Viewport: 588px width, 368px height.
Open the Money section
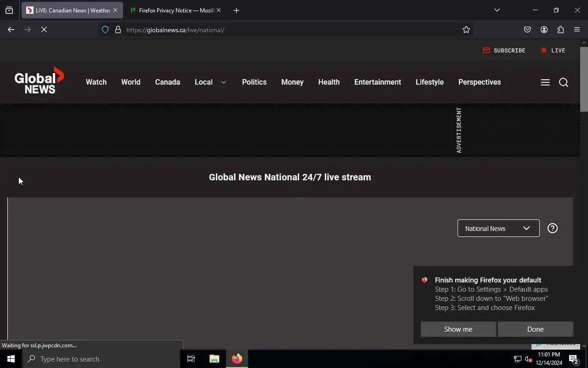(292, 82)
